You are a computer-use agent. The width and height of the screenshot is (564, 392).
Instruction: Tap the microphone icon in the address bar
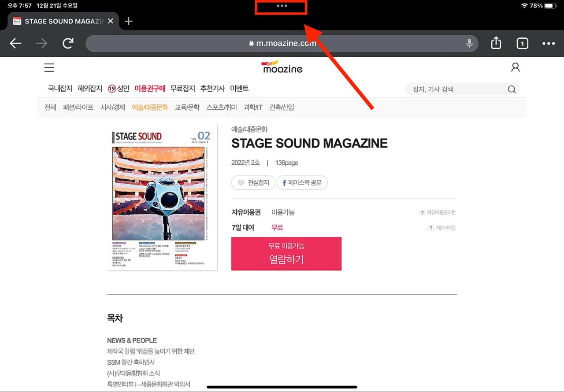469,43
